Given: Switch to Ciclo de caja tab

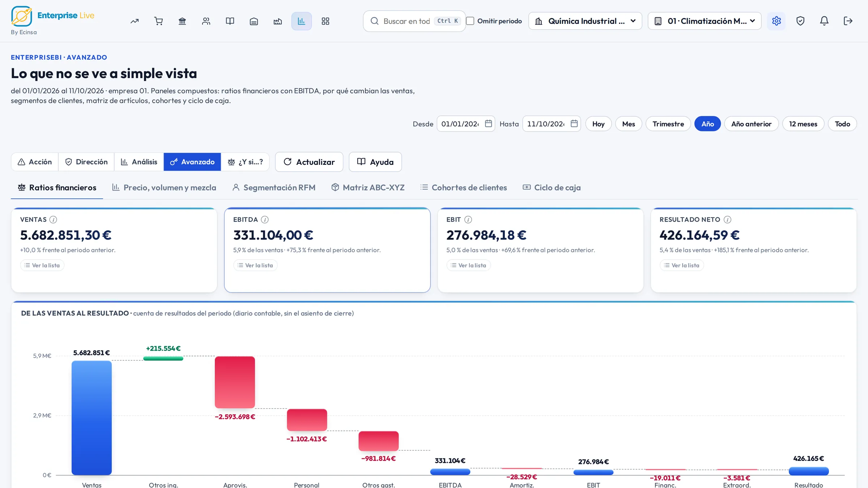Looking at the screenshot, I should click(552, 188).
